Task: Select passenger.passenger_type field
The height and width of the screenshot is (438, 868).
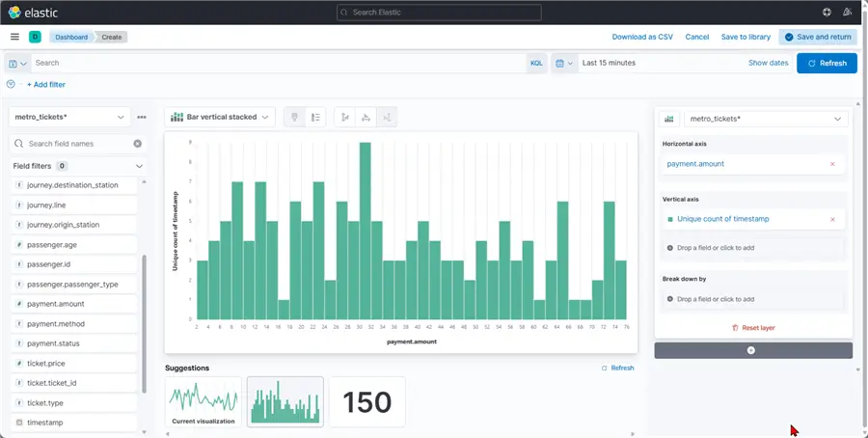Action: coord(73,285)
